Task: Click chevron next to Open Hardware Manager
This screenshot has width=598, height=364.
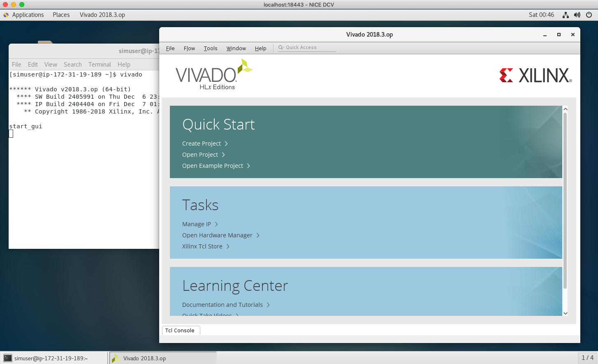Action: [258, 235]
